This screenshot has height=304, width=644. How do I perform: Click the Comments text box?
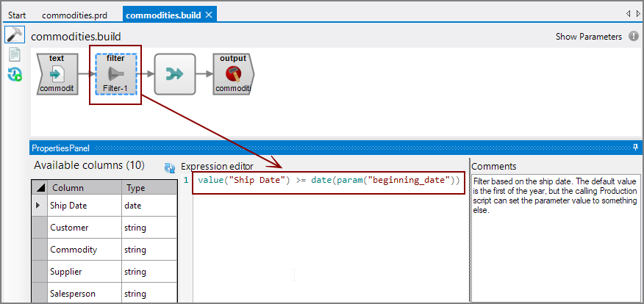tap(554, 239)
